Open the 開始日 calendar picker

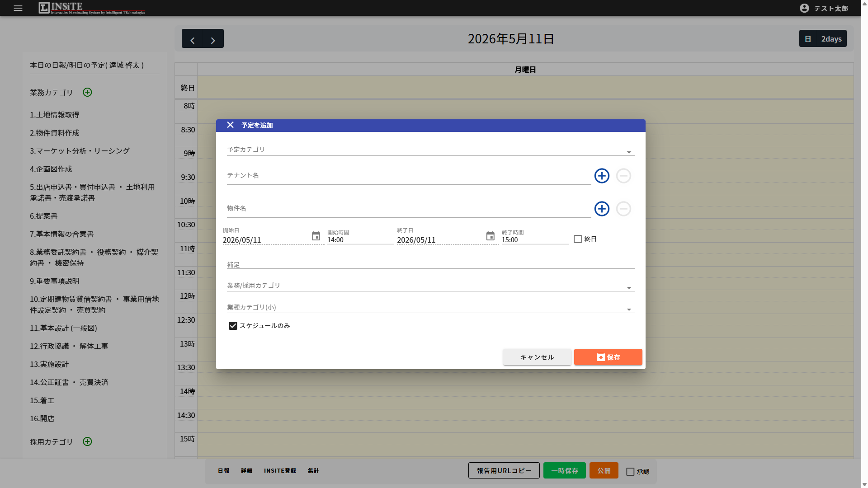point(316,236)
